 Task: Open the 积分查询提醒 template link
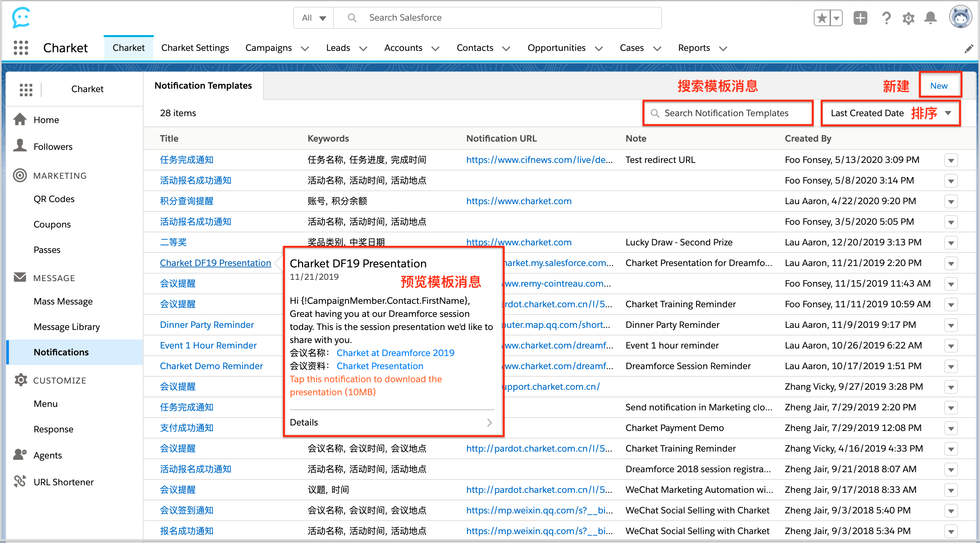point(186,201)
